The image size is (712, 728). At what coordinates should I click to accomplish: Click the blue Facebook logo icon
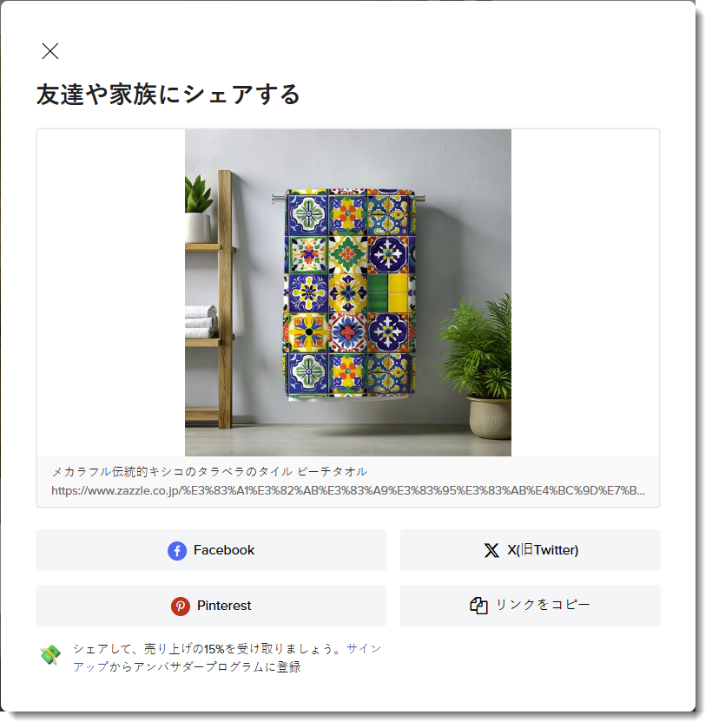point(177,551)
